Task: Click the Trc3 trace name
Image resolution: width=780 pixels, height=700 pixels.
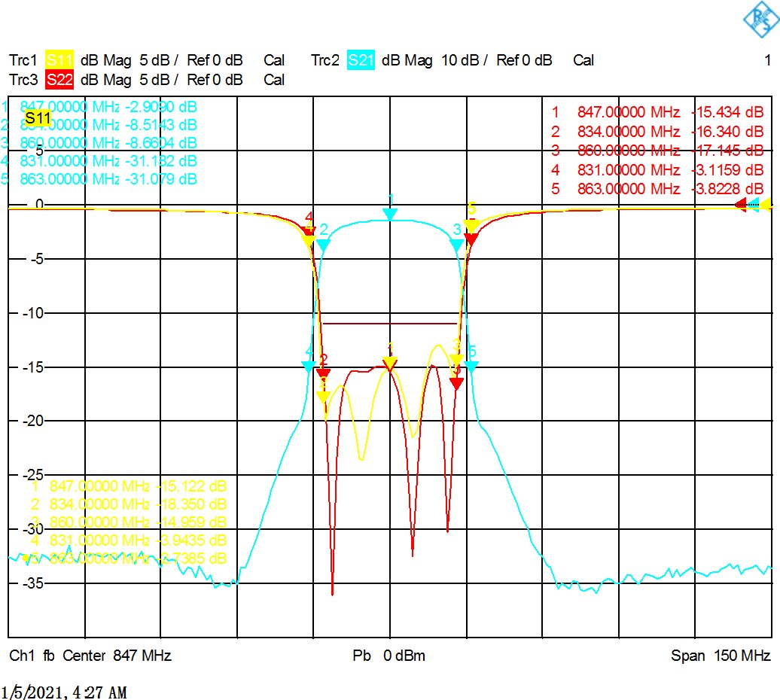Action: (x=23, y=80)
